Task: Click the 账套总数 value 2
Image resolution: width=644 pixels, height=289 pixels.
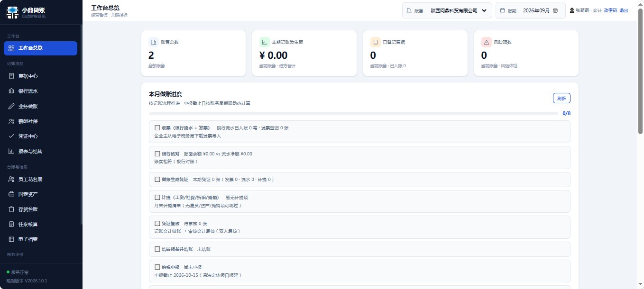Action: [151, 55]
